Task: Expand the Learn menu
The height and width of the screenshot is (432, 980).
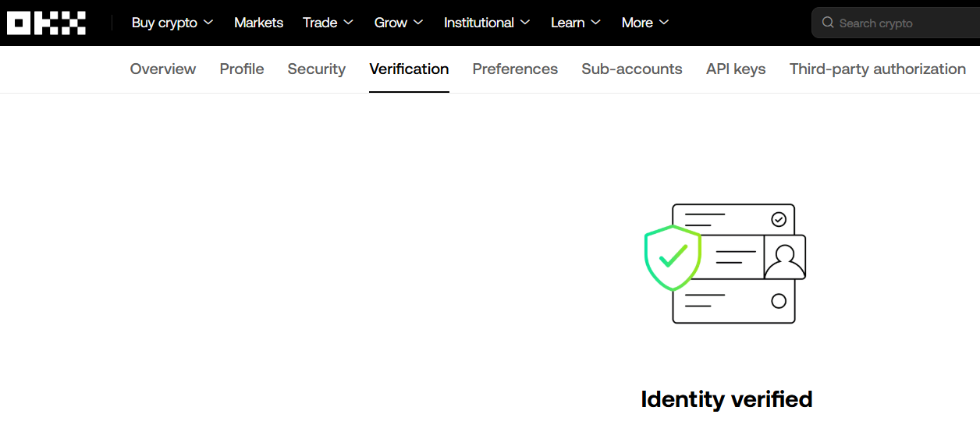Action: [576, 23]
